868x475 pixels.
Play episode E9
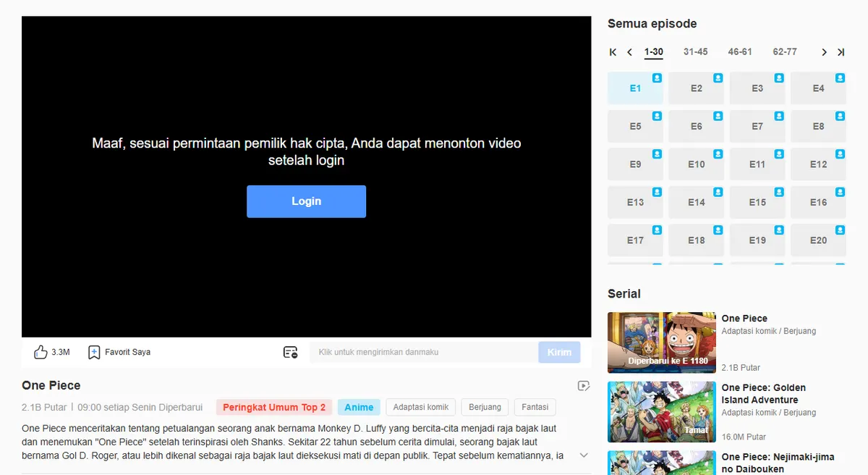tap(635, 164)
